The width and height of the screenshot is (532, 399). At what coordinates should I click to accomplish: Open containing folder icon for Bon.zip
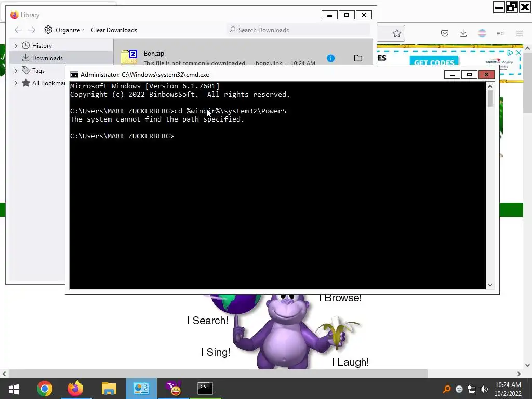tap(358, 58)
